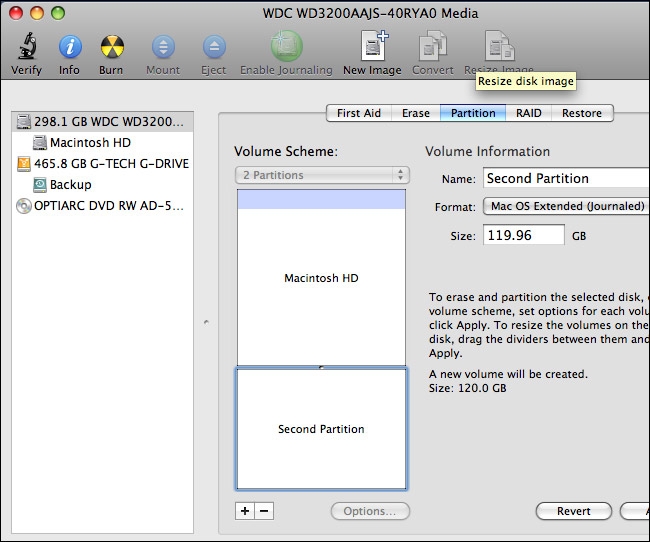650x542 pixels.
Task: Click the Verify microscope icon
Action: (x=27, y=46)
